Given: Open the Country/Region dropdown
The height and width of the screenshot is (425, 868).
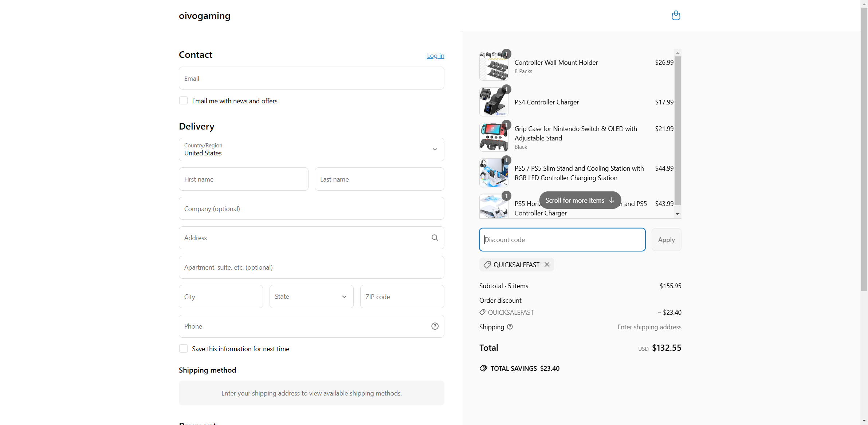Looking at the screenshot, I should [311, 150].
